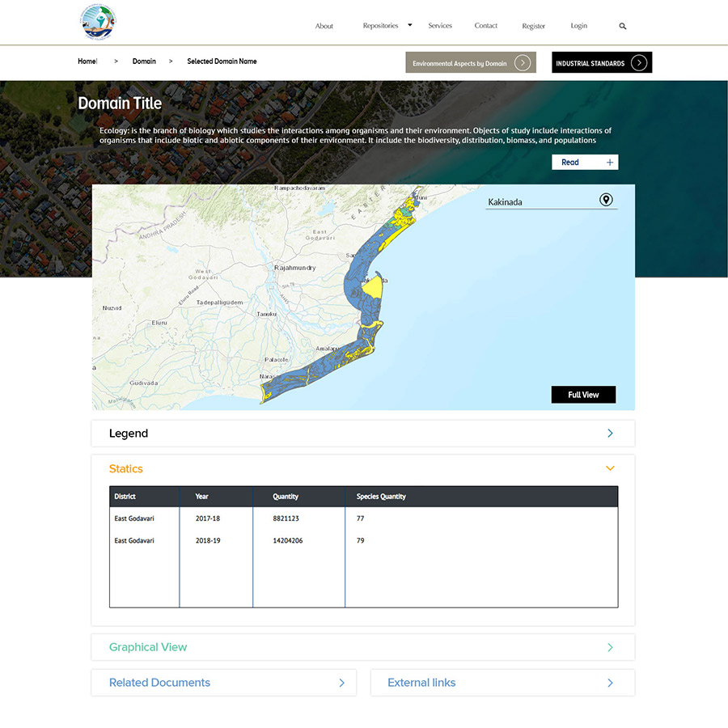Screen dimensions: 728x728
Task: Click the 2017-18 year cell
Action: (208, 518)
